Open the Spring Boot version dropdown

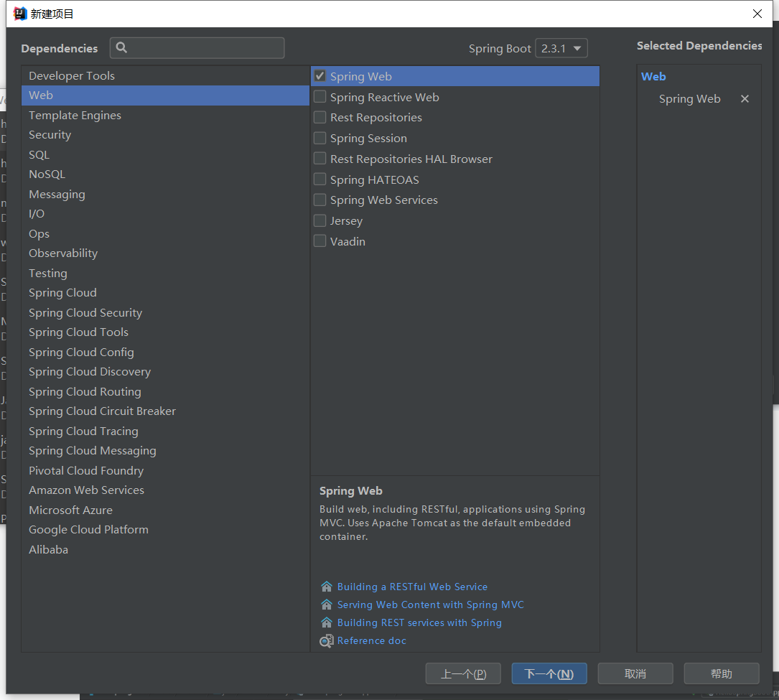[x=561, y=48]
